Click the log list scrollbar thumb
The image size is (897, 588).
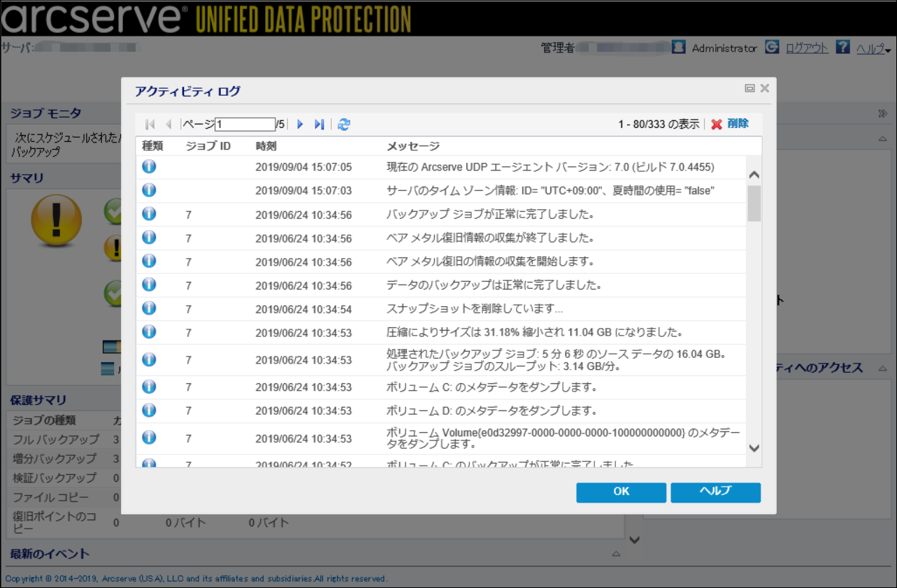(754, 203)
